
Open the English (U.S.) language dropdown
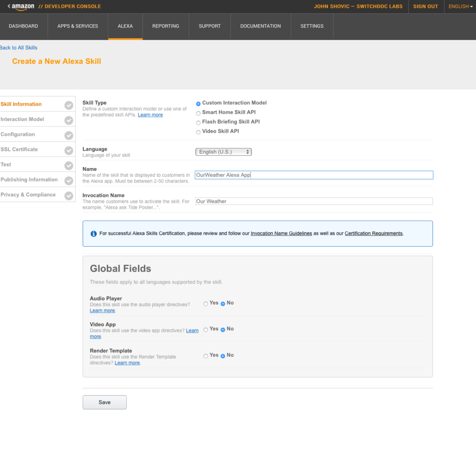click(x=224, y=152)
